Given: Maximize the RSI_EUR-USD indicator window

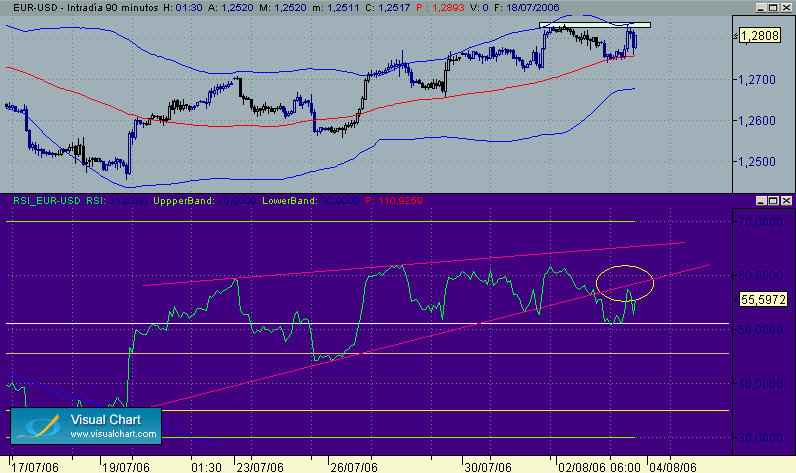Looking at the screenshot, I should (x=773, y=201).
